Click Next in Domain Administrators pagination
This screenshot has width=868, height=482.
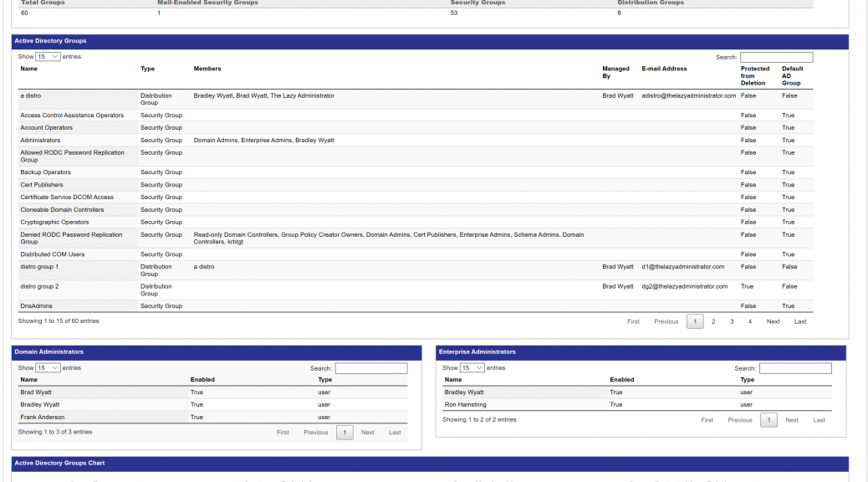pos(368,432)
